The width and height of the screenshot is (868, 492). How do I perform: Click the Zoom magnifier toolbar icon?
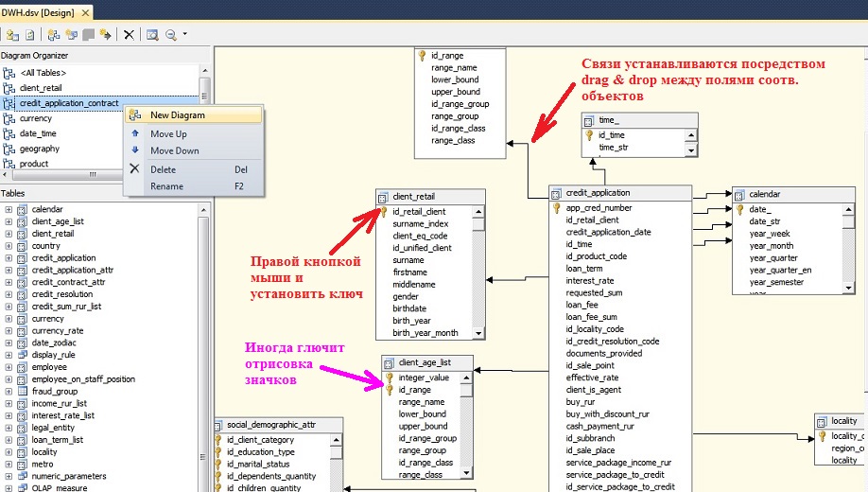171,35
